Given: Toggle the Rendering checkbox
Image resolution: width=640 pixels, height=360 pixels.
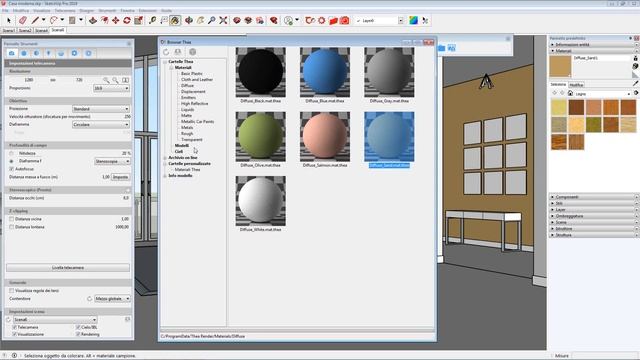Looking at the screenshot, I should [x=78, y=334].
